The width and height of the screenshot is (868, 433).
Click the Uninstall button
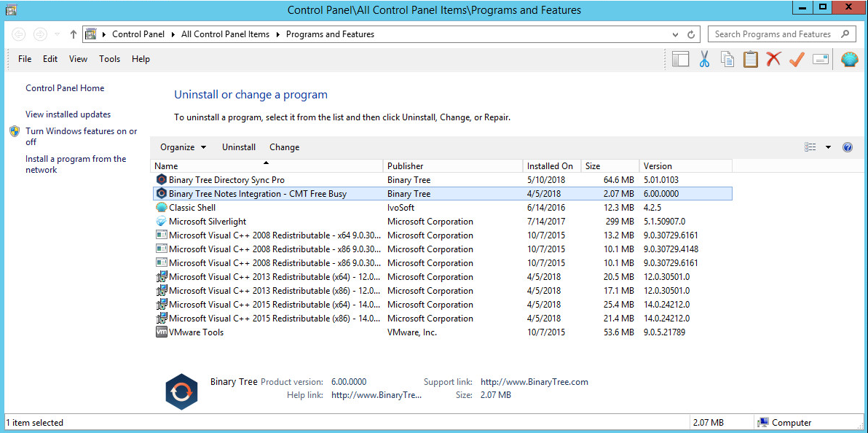pyautogui.click(x=239, y=147)
